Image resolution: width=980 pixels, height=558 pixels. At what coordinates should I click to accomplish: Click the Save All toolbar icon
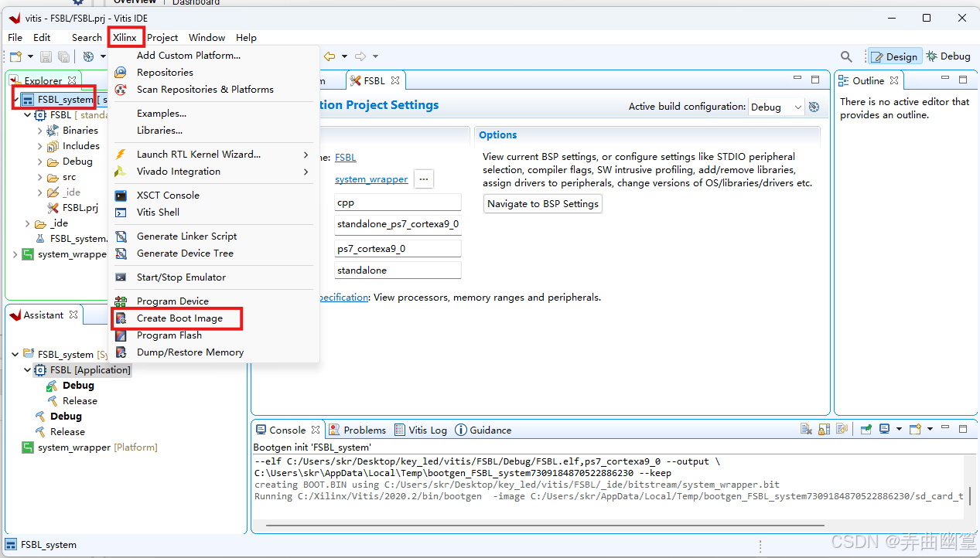[63, 56]
